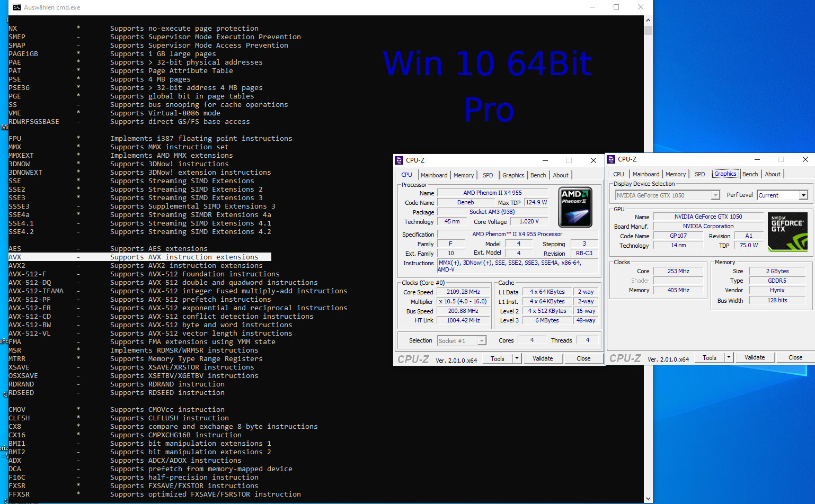This screenshot has height=504, width=815.
Task: Click the CPU-Z title icon in the Graphics window
Action: pyautogui.click(x=611, y=159)
